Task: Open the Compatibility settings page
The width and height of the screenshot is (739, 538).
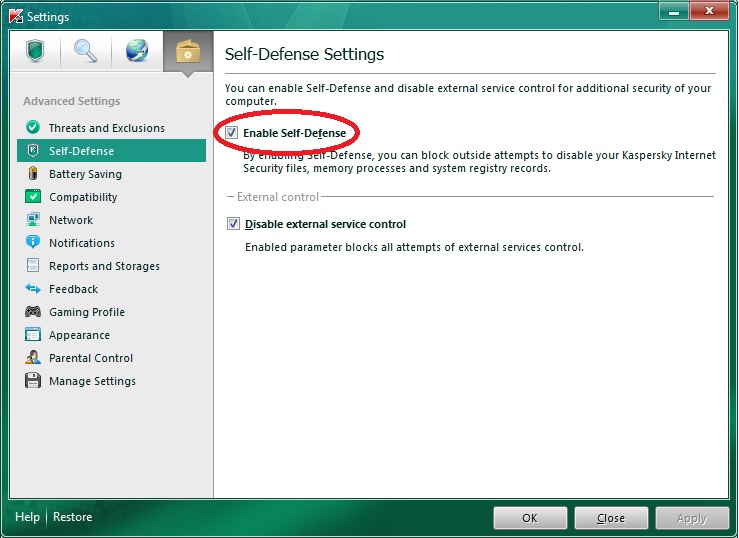Action: [x=111, y=197]
